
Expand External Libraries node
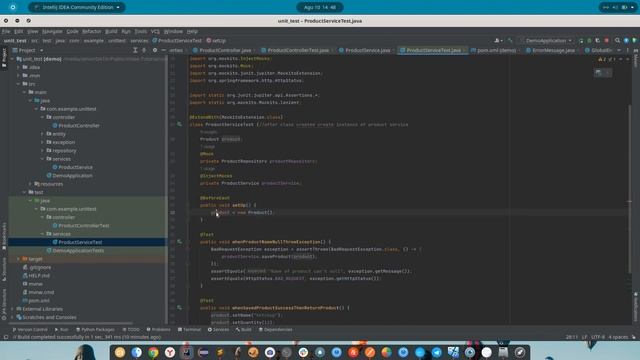(x=12, y=309)
